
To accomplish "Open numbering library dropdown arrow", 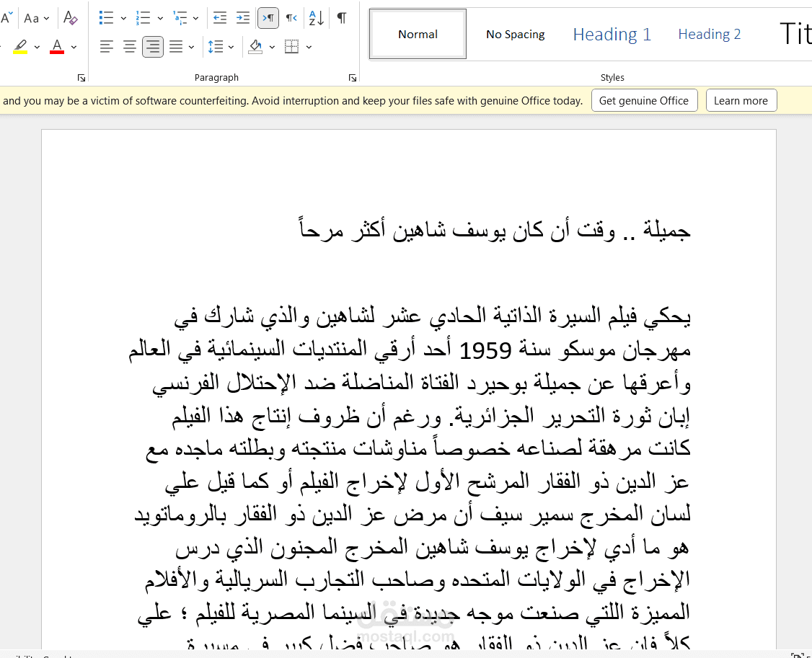I will point(160,19).
